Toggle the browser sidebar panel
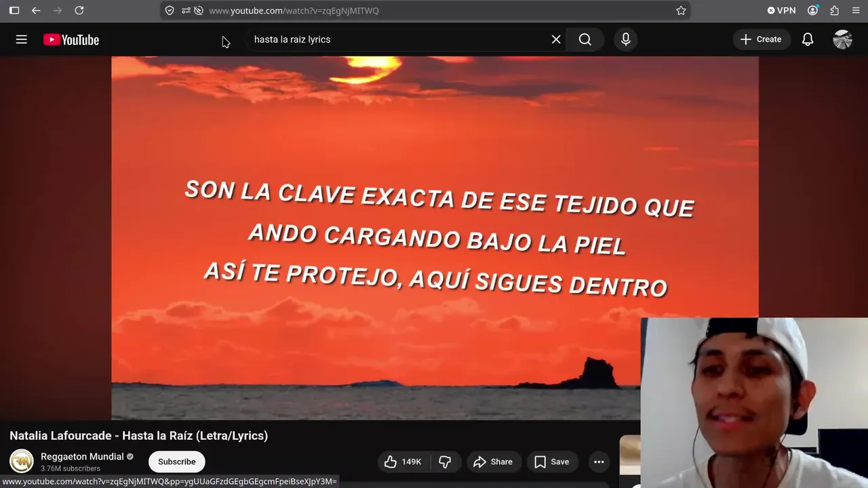Screen dimensions: 868x488 [x=14, y=10]
